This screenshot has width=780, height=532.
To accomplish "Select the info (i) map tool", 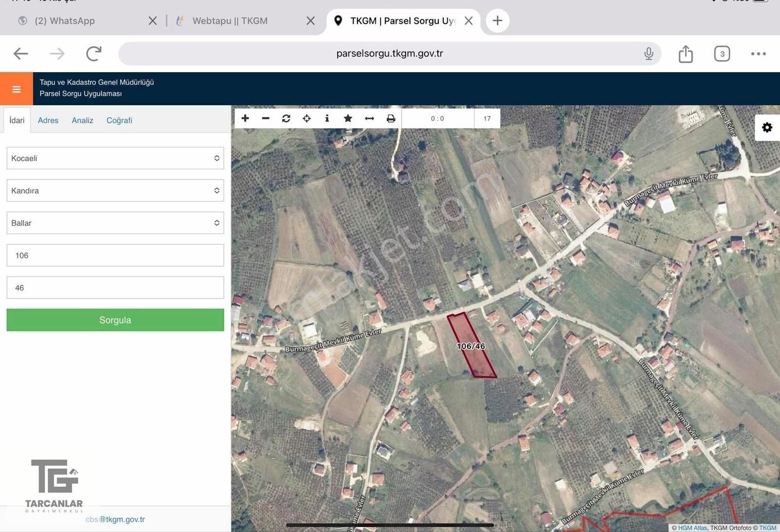I will pos(327,118).
